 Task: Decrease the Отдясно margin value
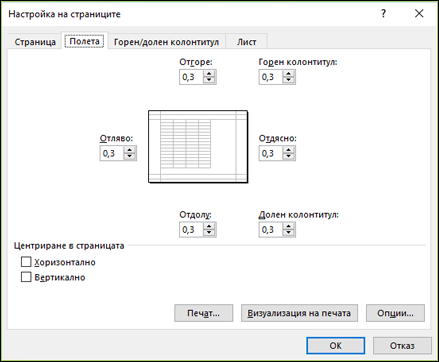click(289, 157)
